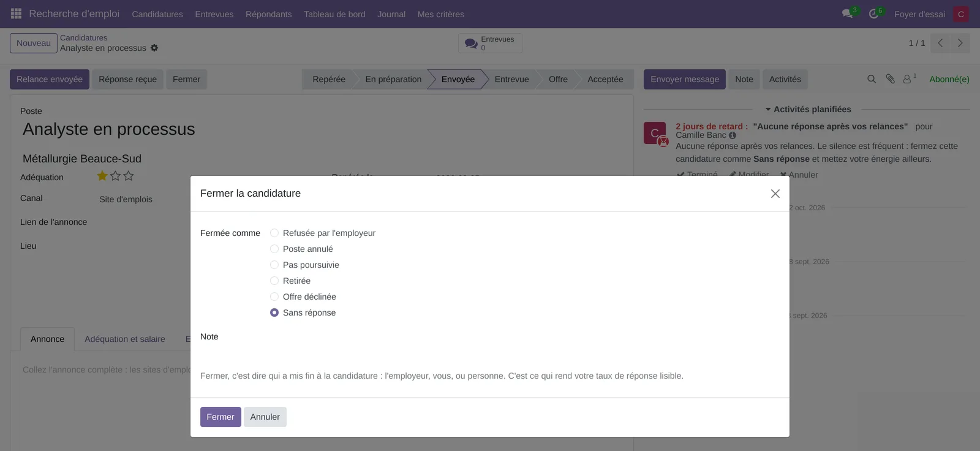The width and height of the screenshot is (980, 451).
Task: Open the Tableau de bord menu
Action: [334, 14]
